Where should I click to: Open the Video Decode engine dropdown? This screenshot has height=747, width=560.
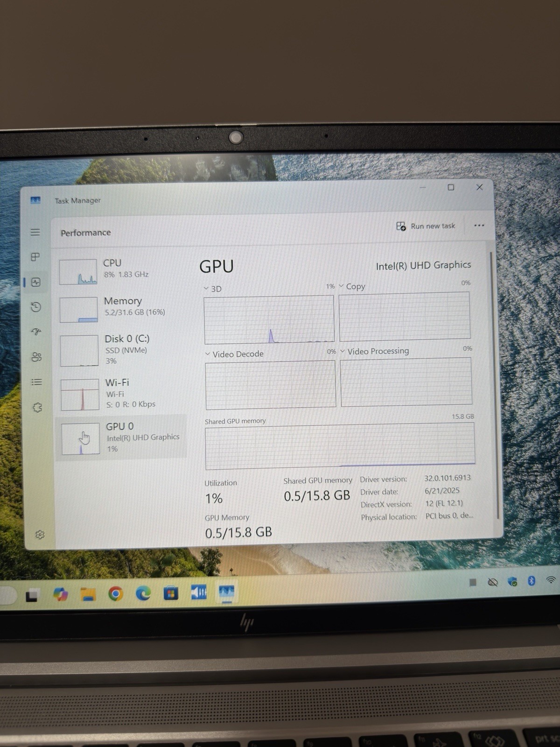point(234,354)
